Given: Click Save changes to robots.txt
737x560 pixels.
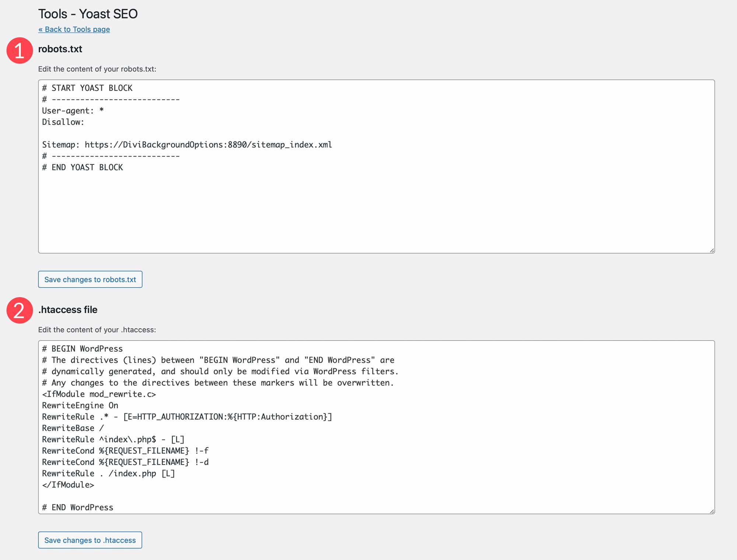Looking at the screenshot, I should click(90, 279).
